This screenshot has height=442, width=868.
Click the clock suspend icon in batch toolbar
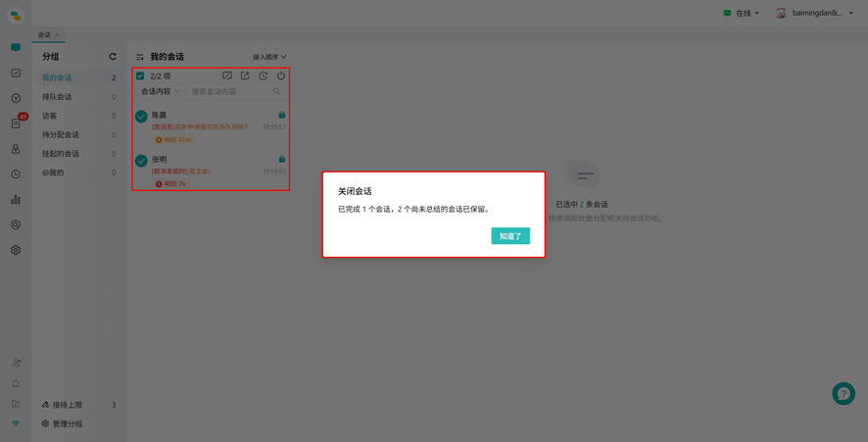263,75
